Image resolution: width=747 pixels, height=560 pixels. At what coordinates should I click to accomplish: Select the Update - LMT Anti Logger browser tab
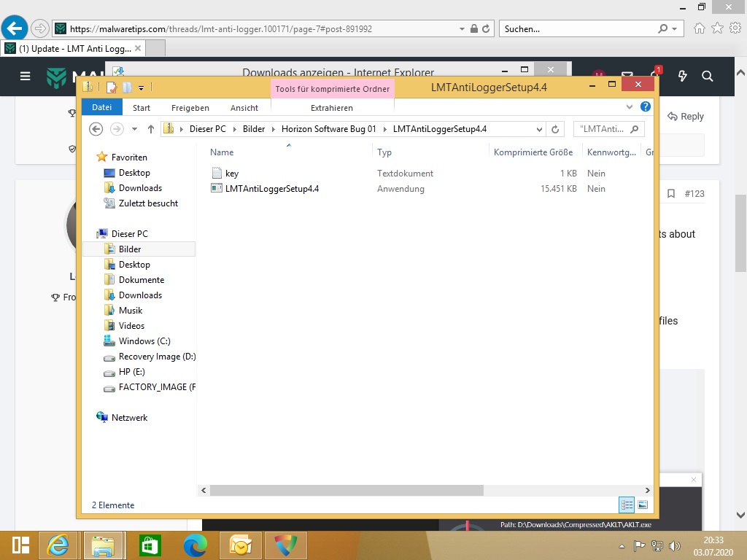point(74,49)
